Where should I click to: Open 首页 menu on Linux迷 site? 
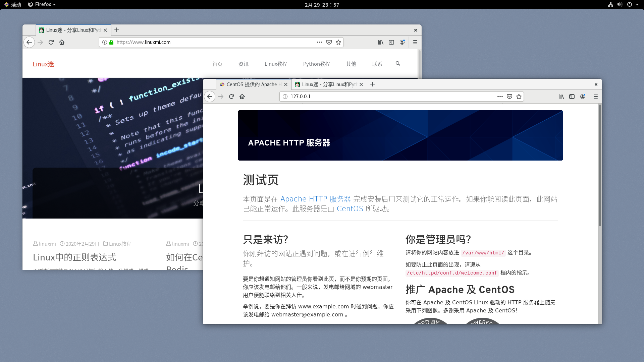pyautogui.click(x=217, y=64)
